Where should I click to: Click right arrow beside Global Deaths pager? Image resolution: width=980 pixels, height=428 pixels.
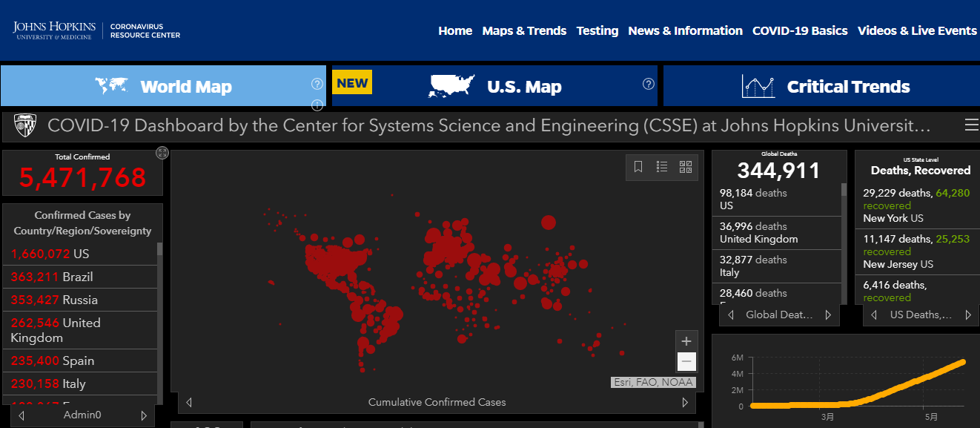828,315
